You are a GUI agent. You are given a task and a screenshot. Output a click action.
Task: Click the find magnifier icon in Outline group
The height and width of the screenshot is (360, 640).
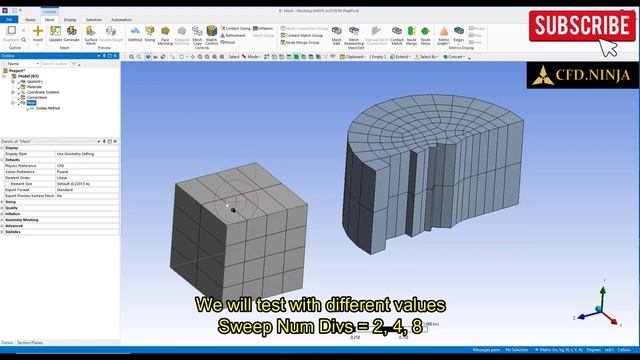(x=23, y=40)
